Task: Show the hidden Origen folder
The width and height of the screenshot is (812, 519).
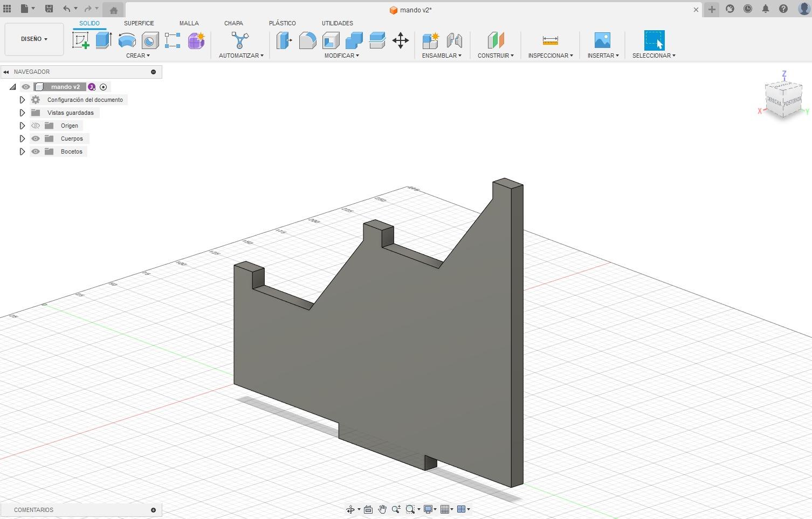Action: [x=36, y=126]
